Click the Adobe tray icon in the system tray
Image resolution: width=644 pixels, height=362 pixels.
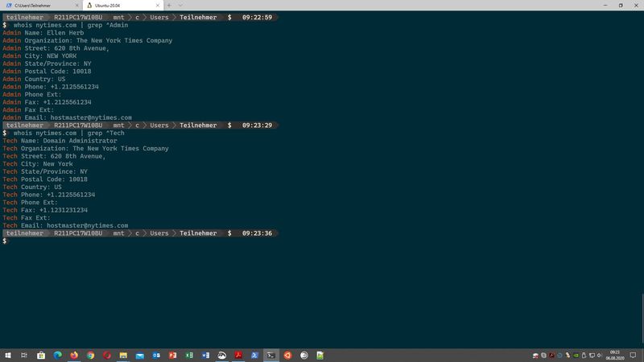click(x=551, y=356)
